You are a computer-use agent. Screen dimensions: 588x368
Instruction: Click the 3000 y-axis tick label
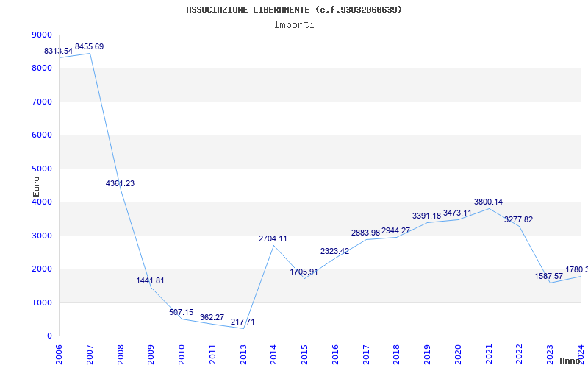point(40,236)
